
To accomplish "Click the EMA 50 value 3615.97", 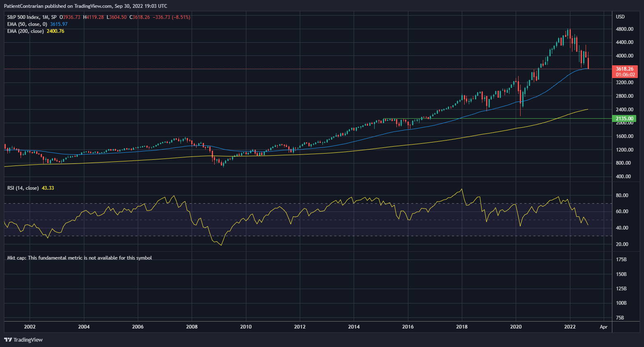I will point(59,24).
